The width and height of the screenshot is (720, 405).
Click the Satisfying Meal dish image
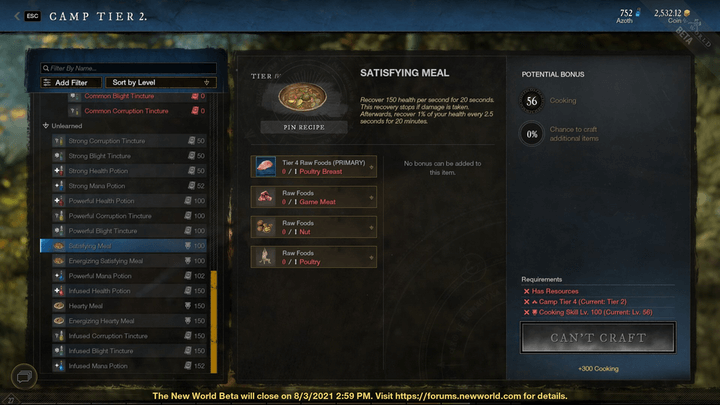point(303,97)
